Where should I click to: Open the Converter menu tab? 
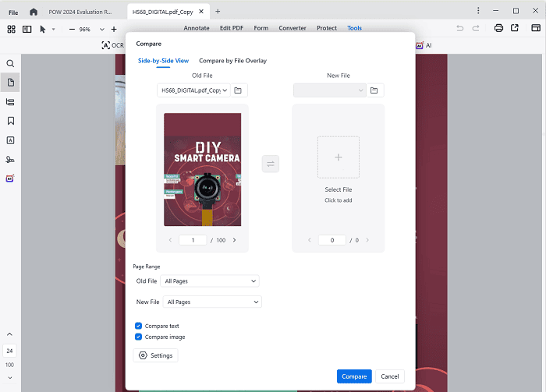click(x=292, y=28)
